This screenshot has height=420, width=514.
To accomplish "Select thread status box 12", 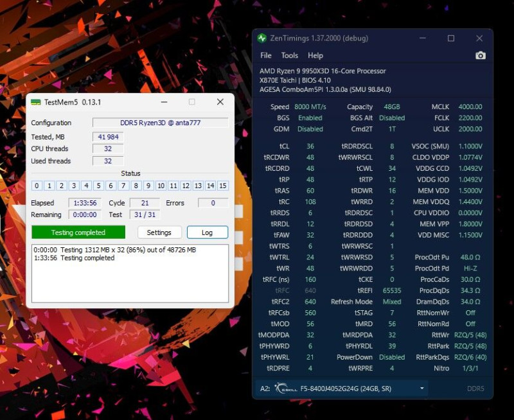I will pos(186,186).
